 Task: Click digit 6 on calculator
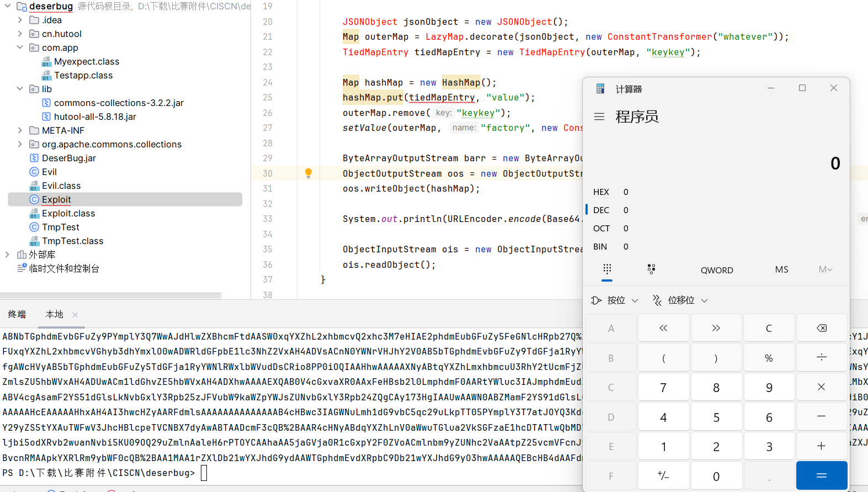coord(769,417)
